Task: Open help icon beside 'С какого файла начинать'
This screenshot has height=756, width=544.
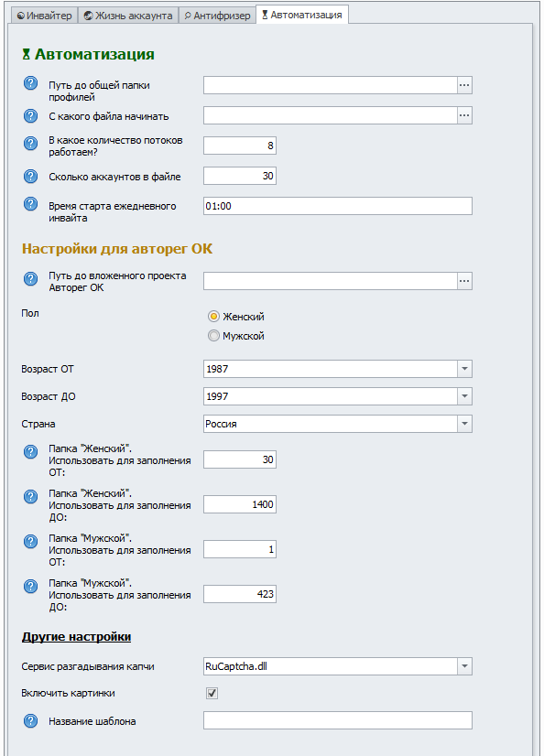Action: 30,115
